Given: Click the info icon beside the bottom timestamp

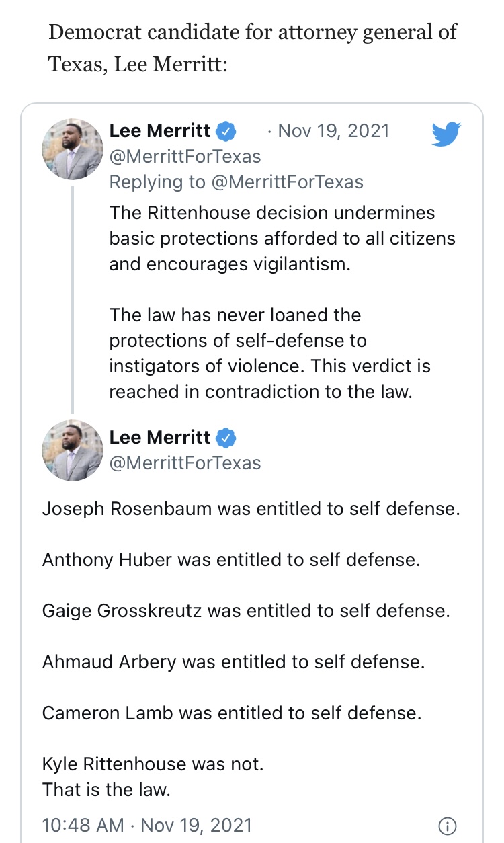Looking at the screenshot, I should pos(447,825).
